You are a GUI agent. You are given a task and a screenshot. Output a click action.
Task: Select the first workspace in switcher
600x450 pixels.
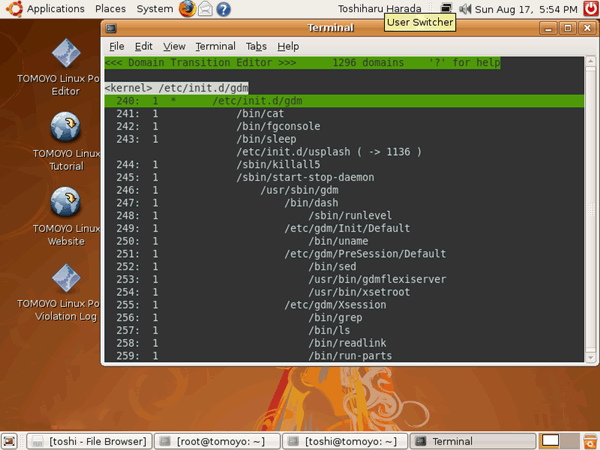click(550, 441)
